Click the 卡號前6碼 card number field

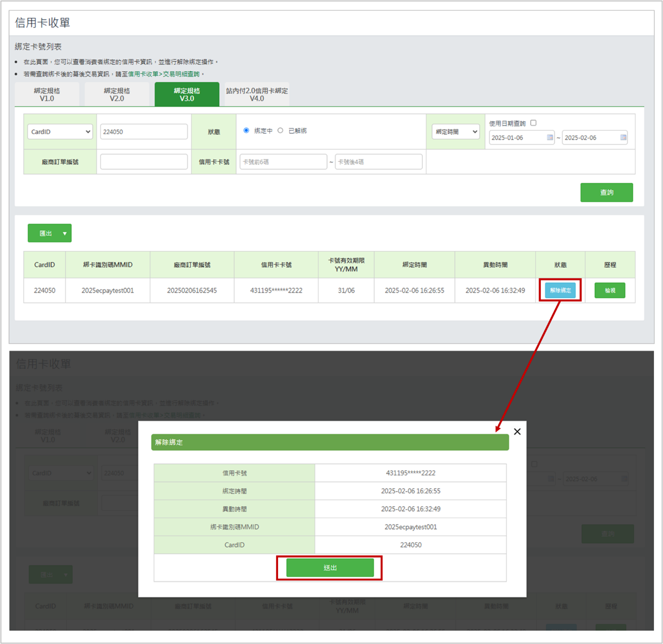click(x=283, y=162)
